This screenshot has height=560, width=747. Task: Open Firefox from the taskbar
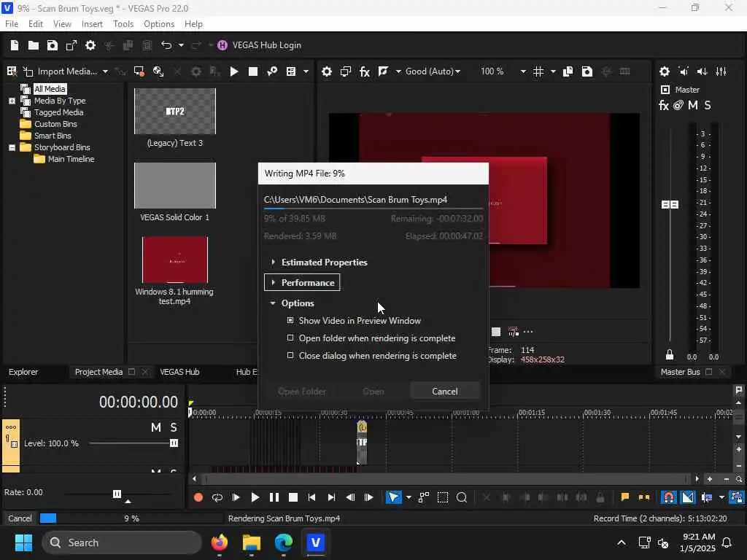click(220, 542)
